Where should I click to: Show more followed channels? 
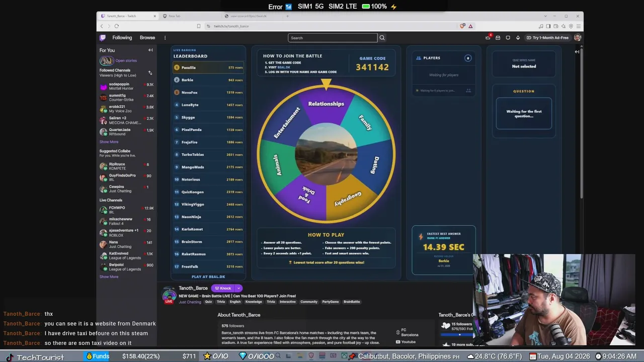109,142
